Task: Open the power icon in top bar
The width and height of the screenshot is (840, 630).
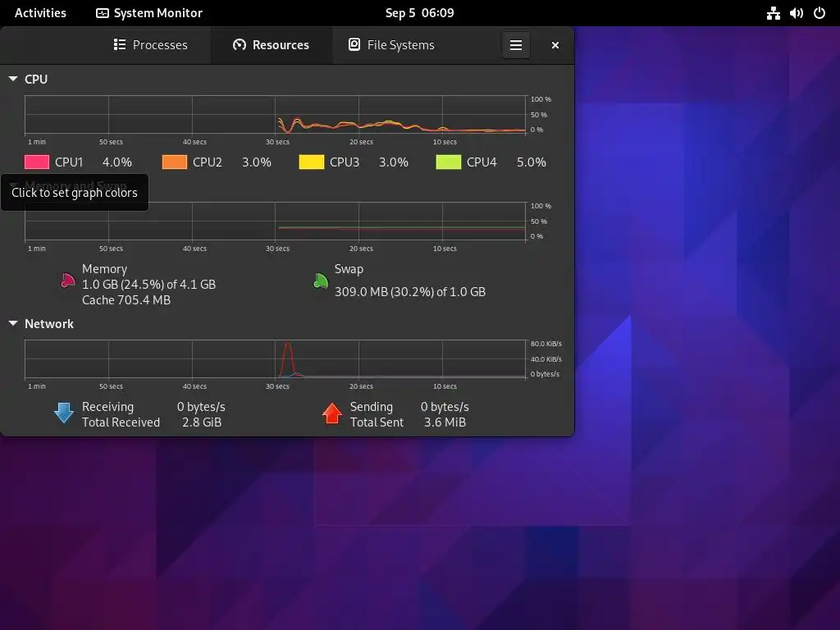Action: pyautogui.click(x=819, y=13)
